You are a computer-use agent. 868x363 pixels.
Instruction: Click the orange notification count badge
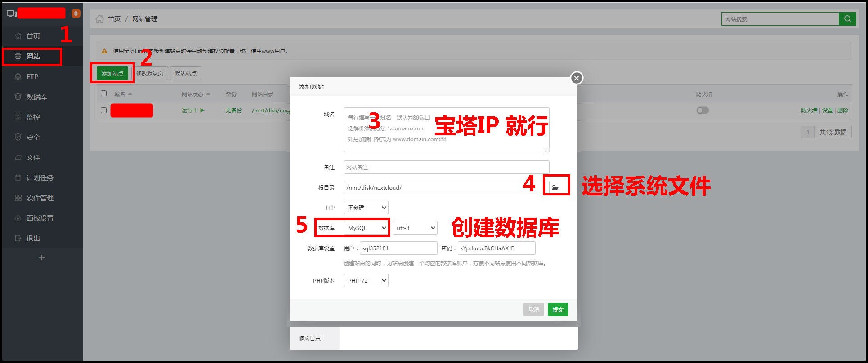point(76,13)
